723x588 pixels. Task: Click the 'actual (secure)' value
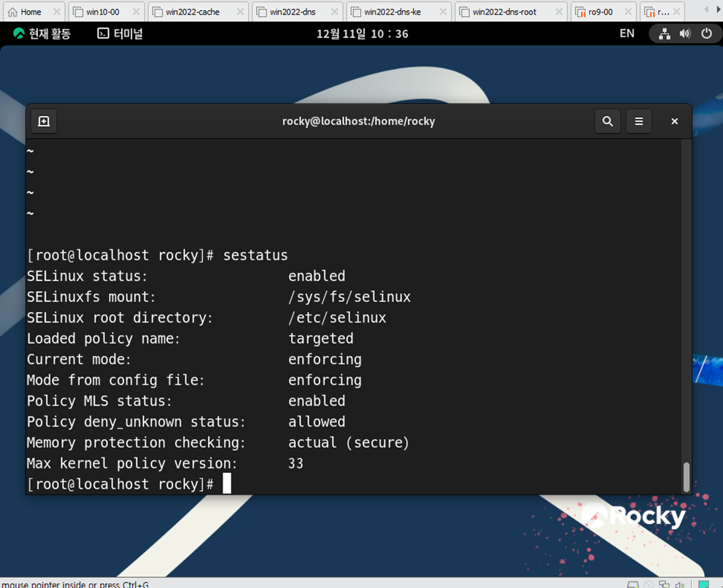tap(349, 442)
